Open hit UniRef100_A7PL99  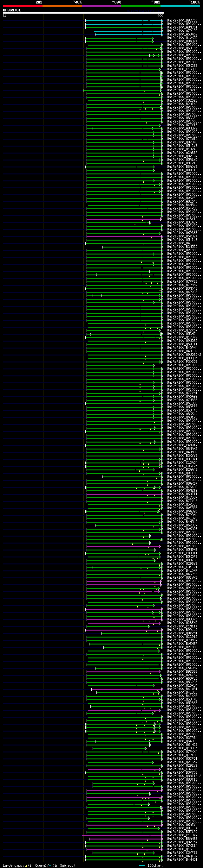tap(182, 31)
